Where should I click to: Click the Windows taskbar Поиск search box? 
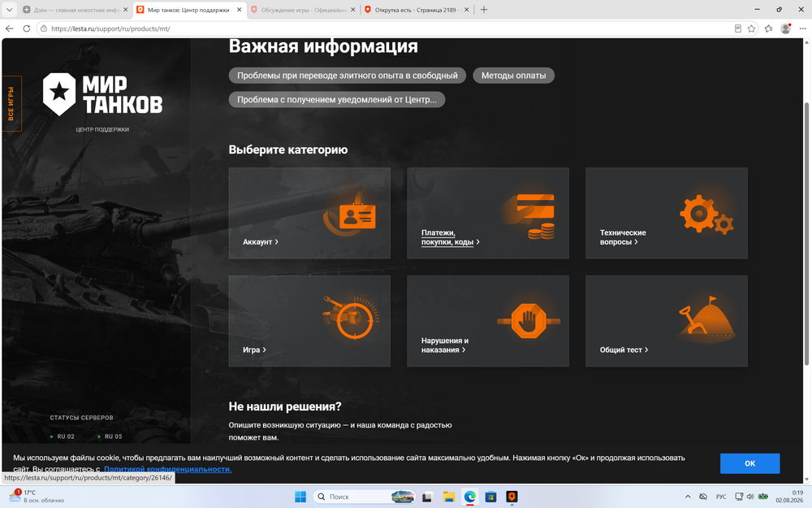pos(365,497)
